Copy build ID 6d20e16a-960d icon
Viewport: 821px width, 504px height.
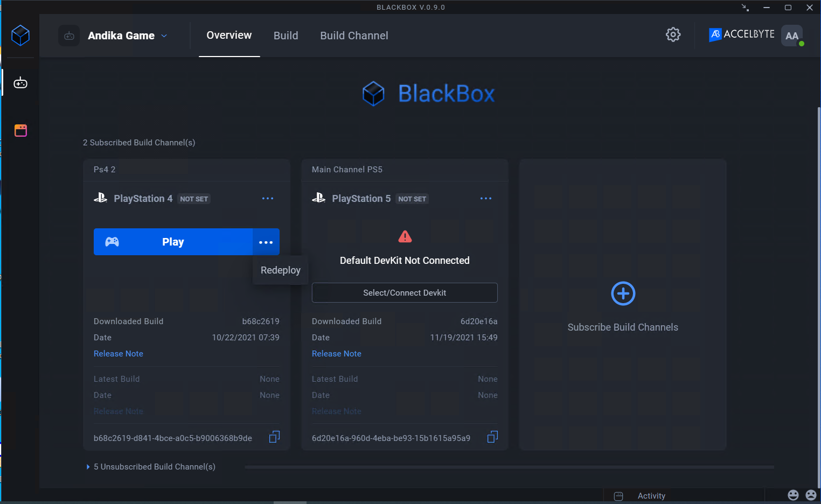click(492, 437)
